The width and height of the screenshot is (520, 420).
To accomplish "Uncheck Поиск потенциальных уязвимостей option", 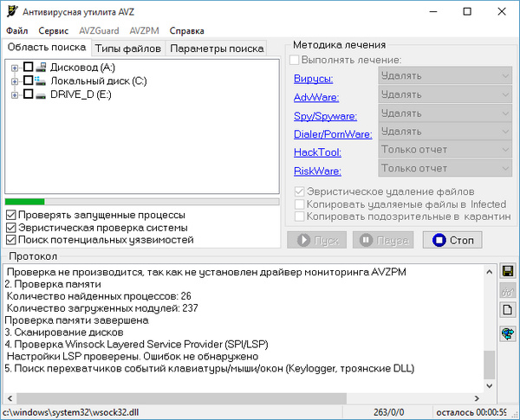I will [x=10, y=239].
